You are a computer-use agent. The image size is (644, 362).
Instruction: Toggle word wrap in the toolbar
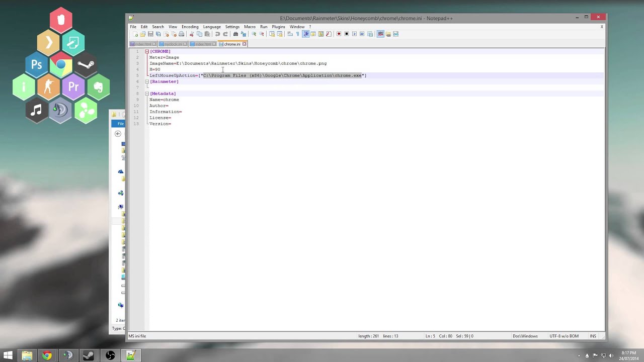[290, 34]
